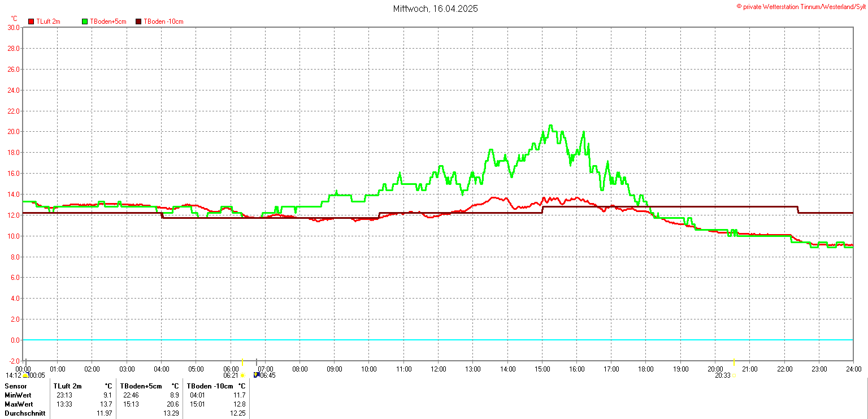Click the 12:00 label on the time axis
The image size is (868, 419).
tap(439, 369)
